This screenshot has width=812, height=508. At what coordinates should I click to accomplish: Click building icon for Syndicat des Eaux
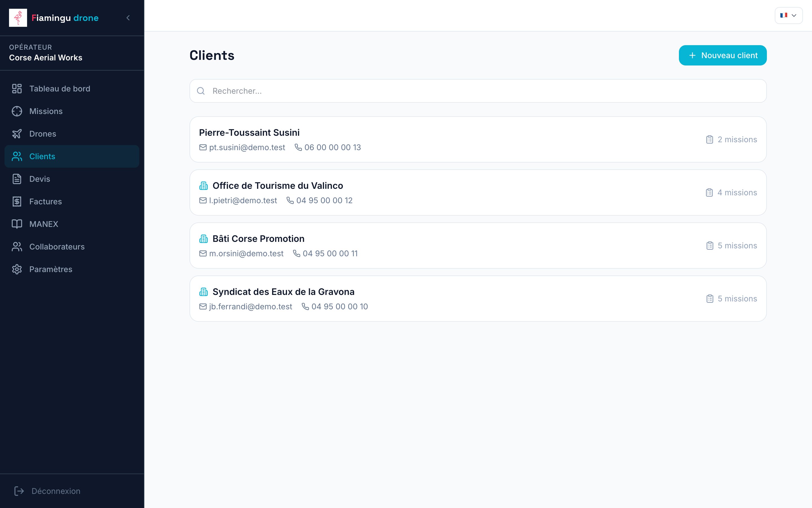coord(204,292)
